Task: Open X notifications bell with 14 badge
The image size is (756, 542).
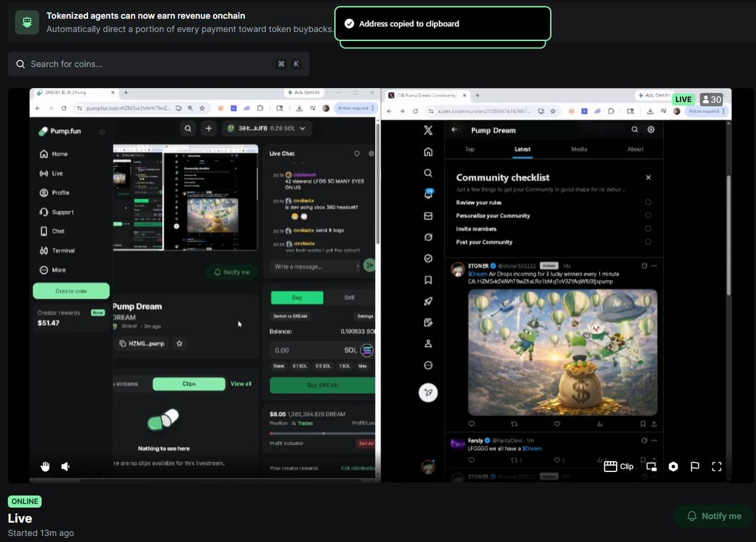Action: (x=428, y=194)
